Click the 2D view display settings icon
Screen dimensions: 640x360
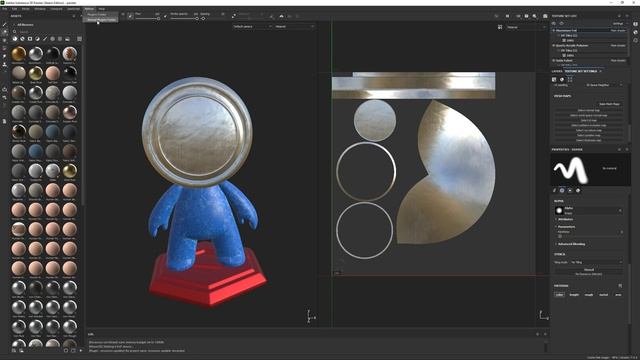coord(500,27)
